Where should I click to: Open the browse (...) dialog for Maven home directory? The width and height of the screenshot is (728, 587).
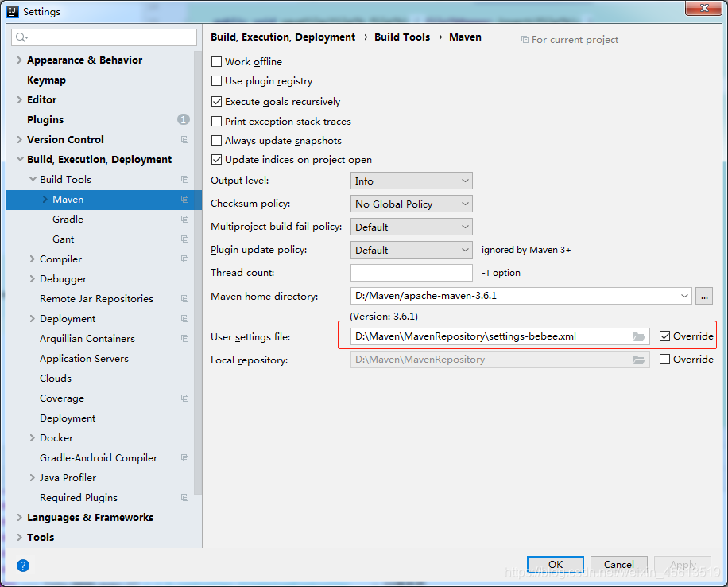704,295
